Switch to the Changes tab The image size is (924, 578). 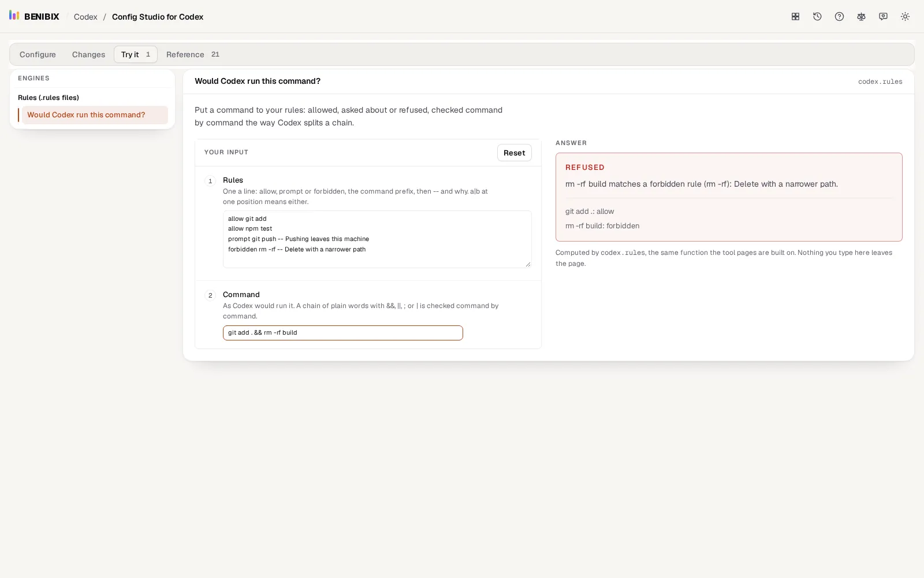pyautogui.click(x=88, y=54)
